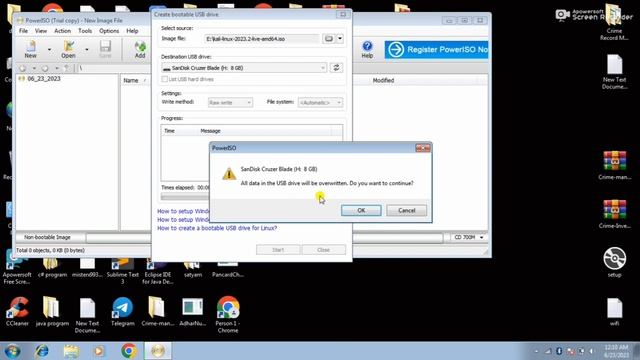Click the image file path field

(x=261, y=39)
